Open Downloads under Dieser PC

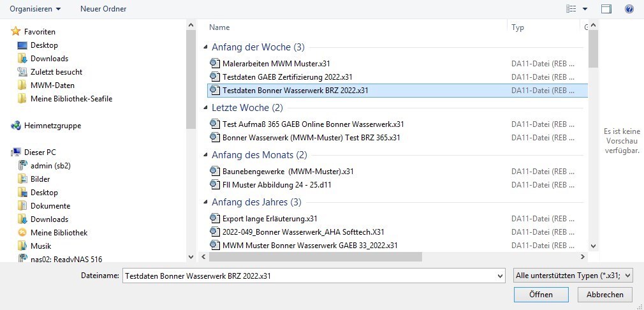pos(49,219)
